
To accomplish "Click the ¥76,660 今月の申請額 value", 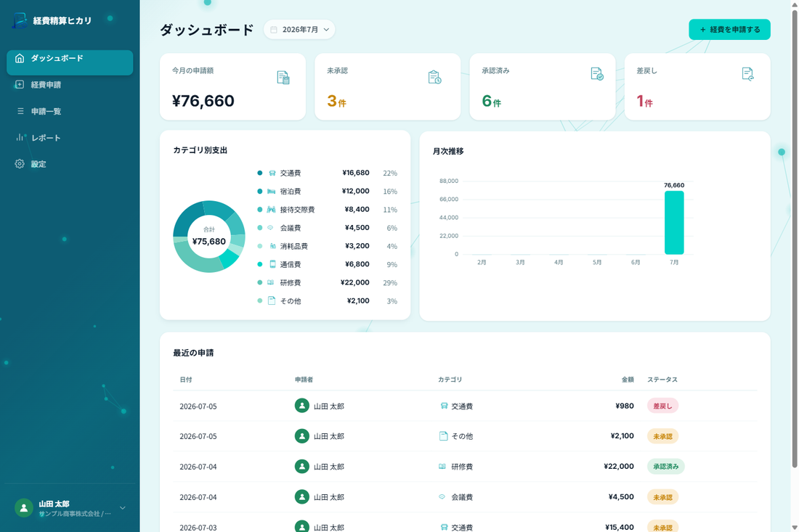I will coord(203,101).
